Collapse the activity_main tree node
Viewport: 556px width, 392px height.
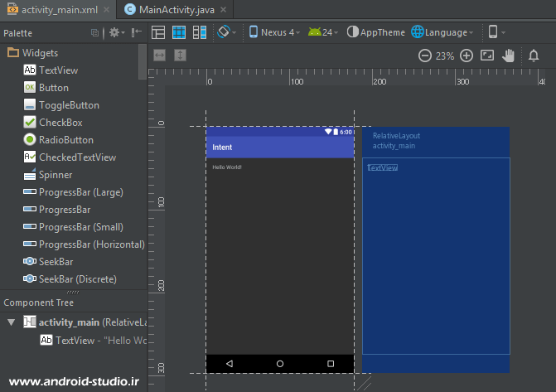pos(11,322)
